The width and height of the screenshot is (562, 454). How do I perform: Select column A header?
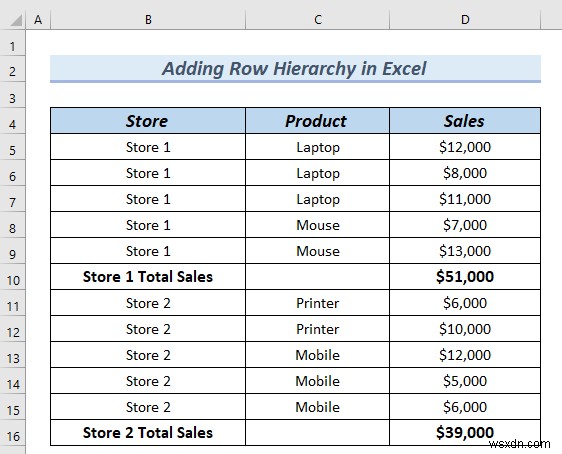tap(38, 19)
